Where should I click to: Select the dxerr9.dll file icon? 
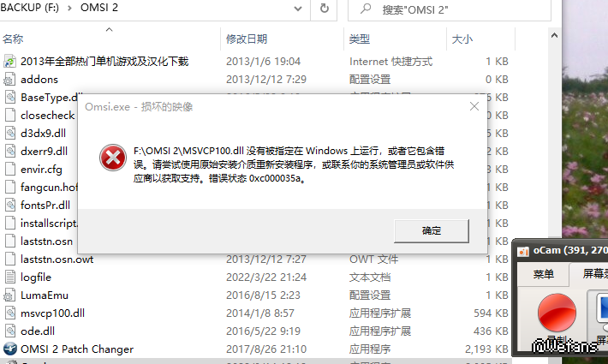[x=9, y=151]
